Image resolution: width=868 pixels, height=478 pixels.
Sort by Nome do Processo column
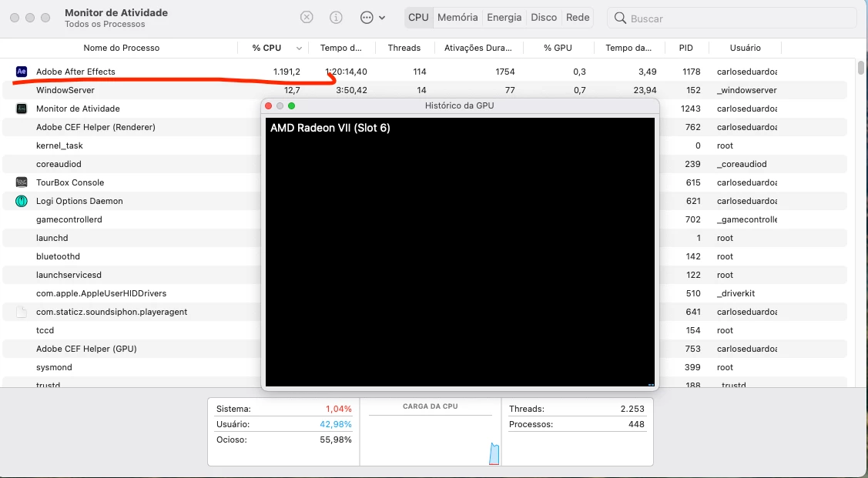coord(121,48)
